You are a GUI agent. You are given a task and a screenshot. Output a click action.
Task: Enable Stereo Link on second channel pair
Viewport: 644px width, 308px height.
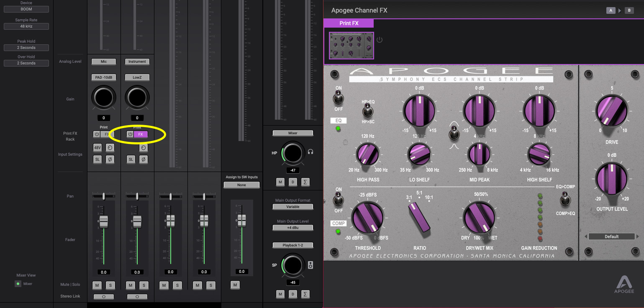137,297
